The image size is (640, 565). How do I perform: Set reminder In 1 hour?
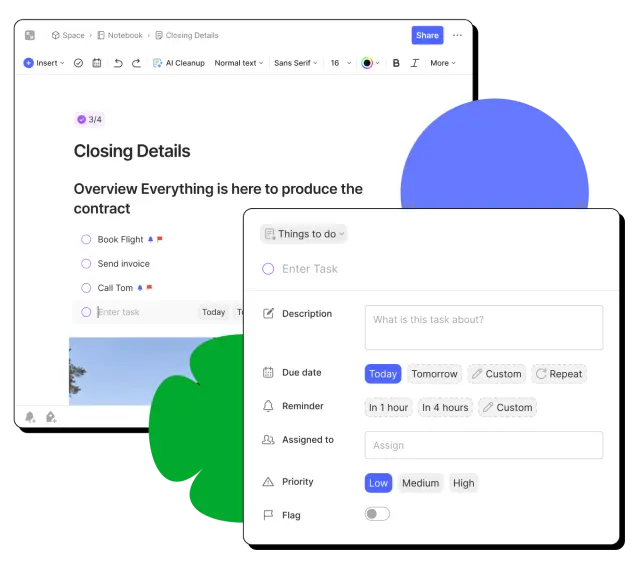point(389,407)
